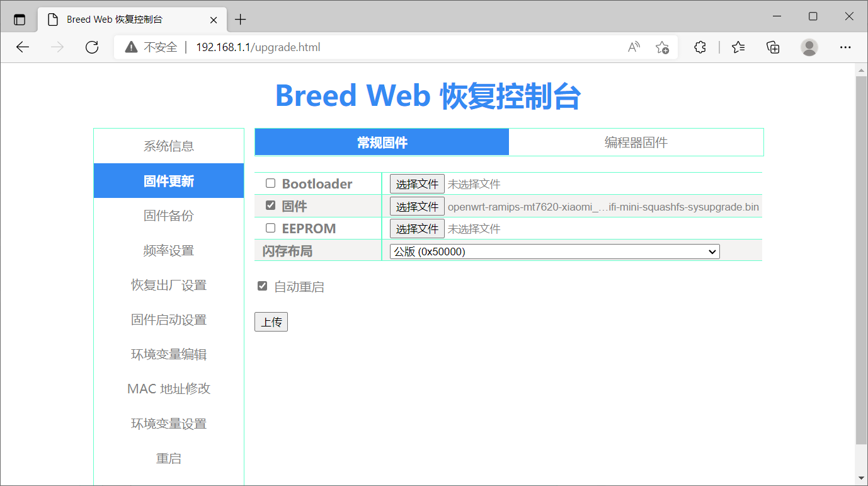Open 固件备份 in the sidebar
The image size is (868, 486).
(x=169, y=216)
